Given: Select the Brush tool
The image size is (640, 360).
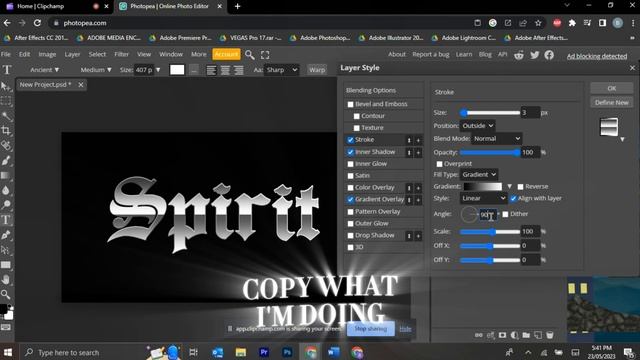Looking at the screenshot, I should pos(6,160).
